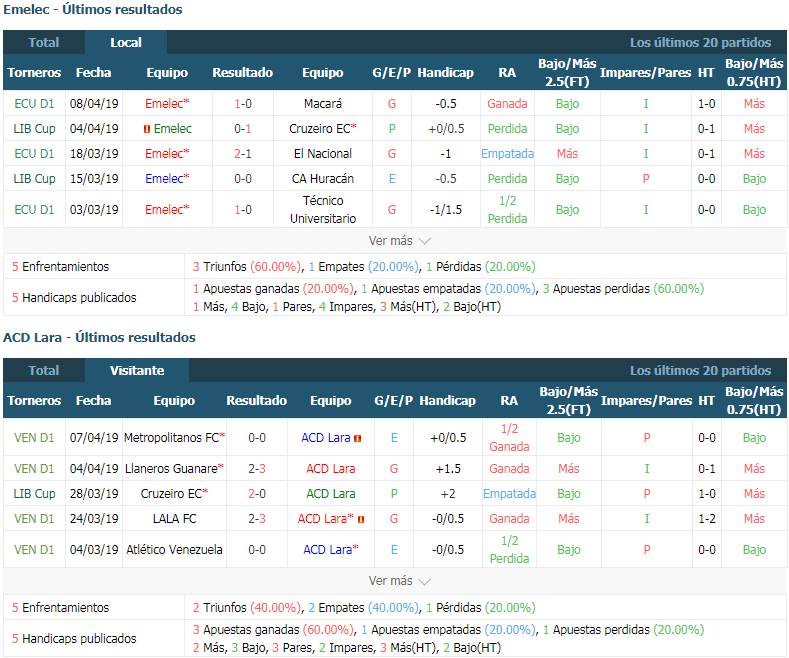Click 1/2 Ganada RA cell for Metropolitanos FC
Screen dimensions: 789x658
[x=509, y=438]
